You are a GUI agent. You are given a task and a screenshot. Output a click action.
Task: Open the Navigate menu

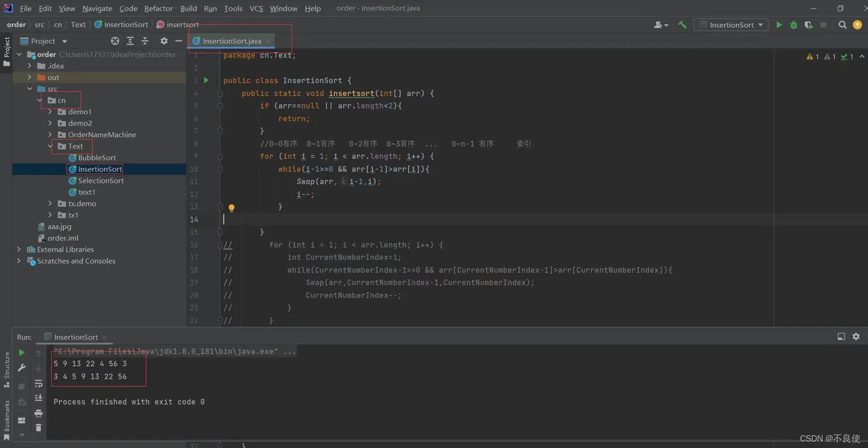coord(97,9)
